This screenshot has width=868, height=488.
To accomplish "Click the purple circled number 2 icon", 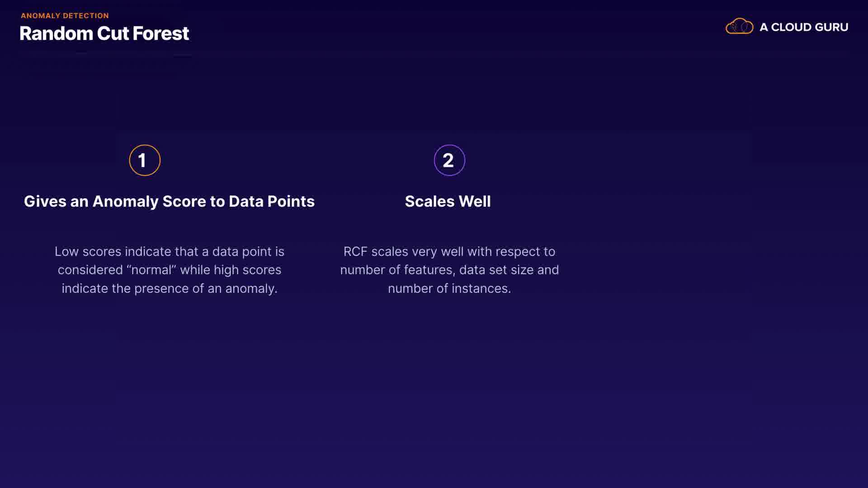I will pyautogui.click(x=449, y=160).
